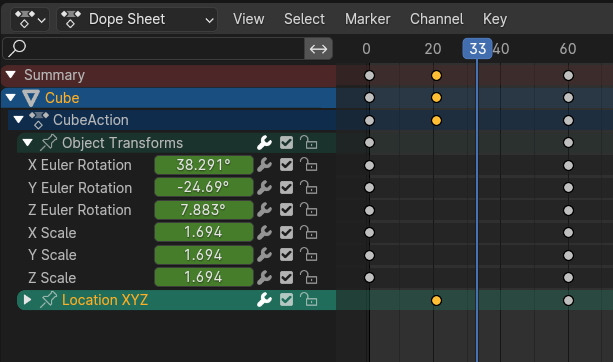This screenshot has width=613, height=362.
Task: Toggle modifiers wrench on Y Euler Rotation
Action: pyautogui.click(x=264, y=188)
